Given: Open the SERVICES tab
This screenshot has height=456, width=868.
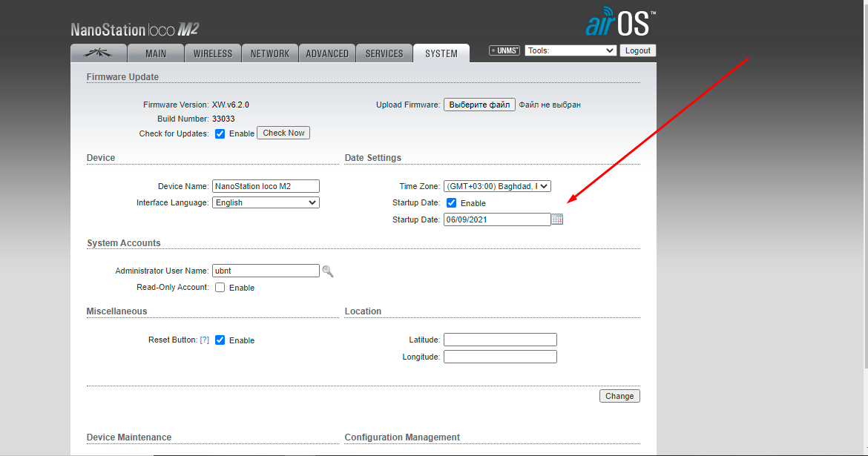Looking at the screenshot, I should tap(384, 53).
